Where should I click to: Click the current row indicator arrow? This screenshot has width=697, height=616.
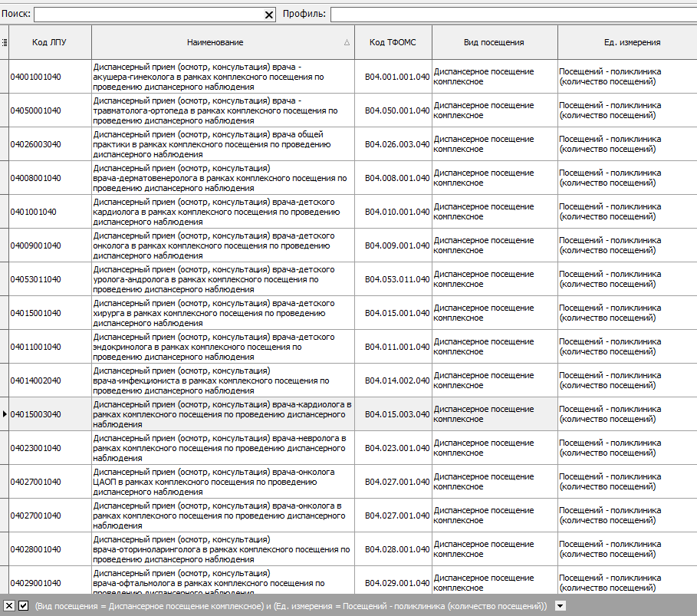pyautogui.click(x=5, y=414)
